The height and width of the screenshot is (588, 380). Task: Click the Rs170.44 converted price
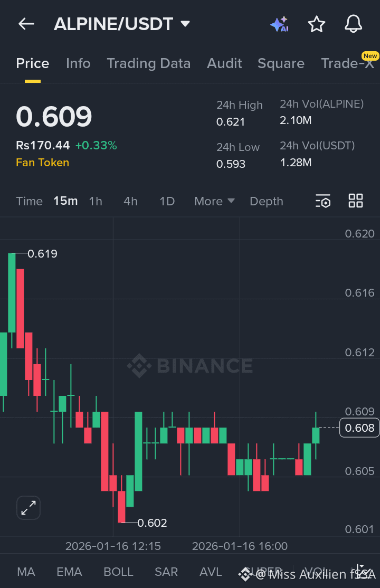tap(43, 146)
